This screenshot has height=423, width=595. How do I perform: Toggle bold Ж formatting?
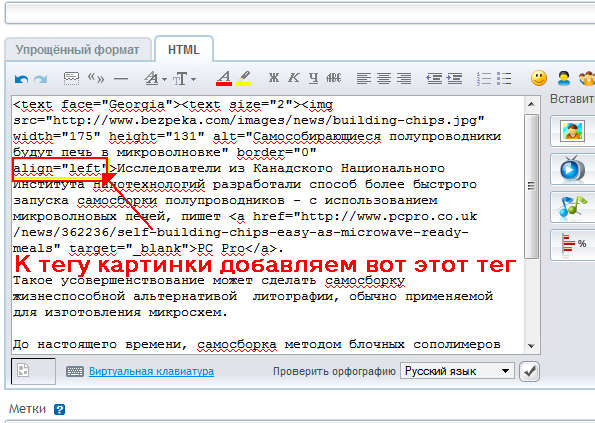click(x=274, y=78)
